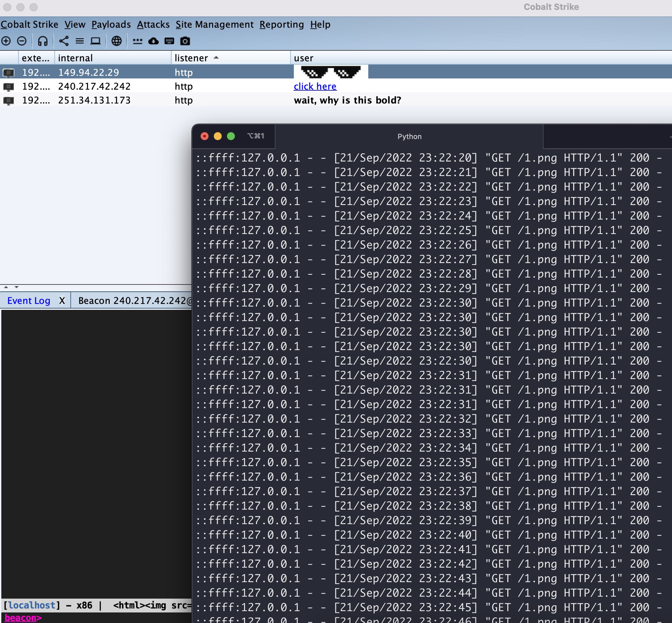Click the terminal log line stamped 23:22:29
672x623 pixels.
tap(429, 288)
